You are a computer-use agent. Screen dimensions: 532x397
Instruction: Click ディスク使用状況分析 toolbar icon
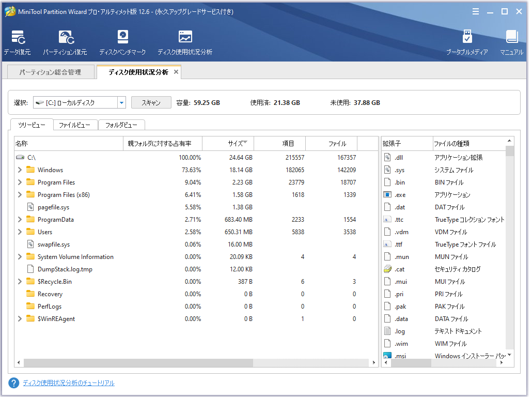(x=185, y=37)
